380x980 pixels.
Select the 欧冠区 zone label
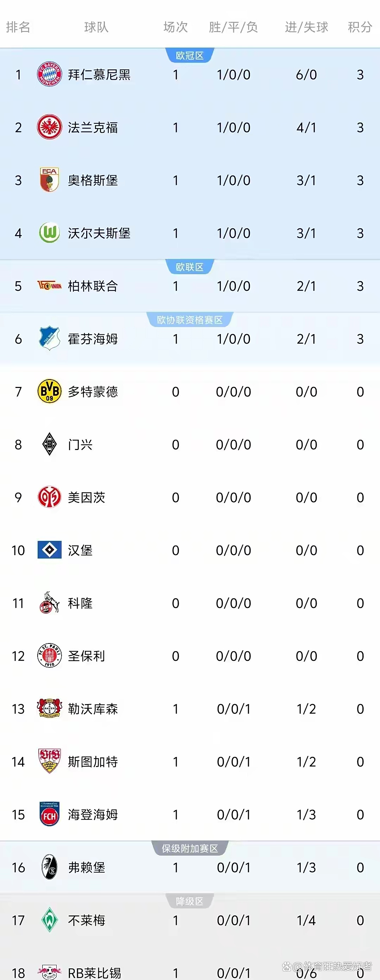click(190, 56)
